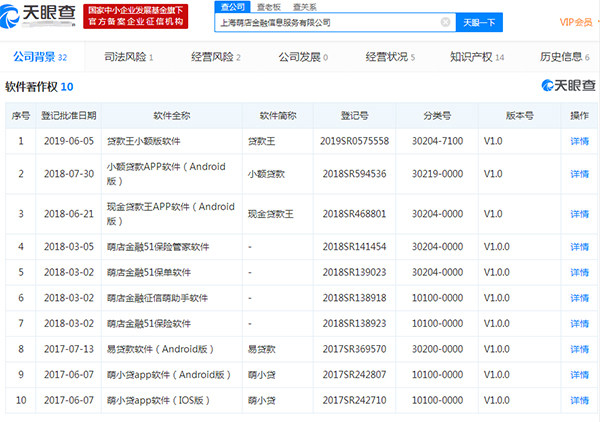This screenshot has height=422, width=600.
Task: Open 详情 for registration 2017SR242710
Action: [579, 401]
